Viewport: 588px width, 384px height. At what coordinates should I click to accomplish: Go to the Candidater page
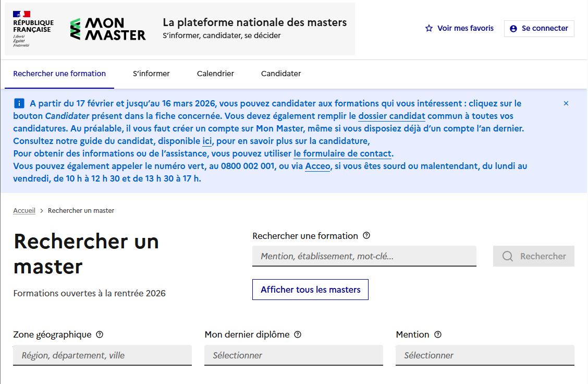(280, 74)
